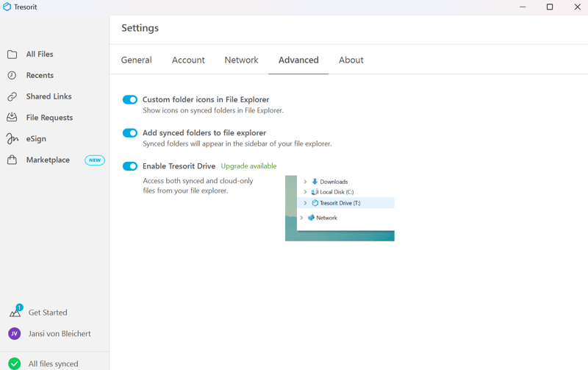
Task: Toggle Add synced folders to file explorer
Action: [x=130, y=133]
